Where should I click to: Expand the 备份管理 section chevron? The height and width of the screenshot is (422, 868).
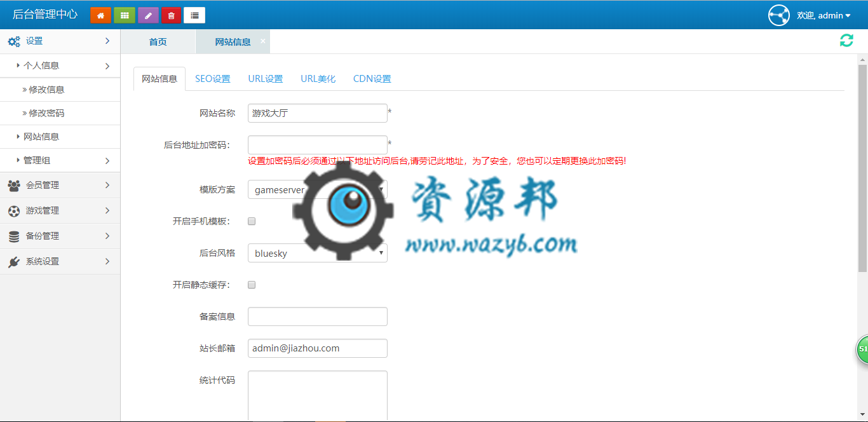[107, 236]
